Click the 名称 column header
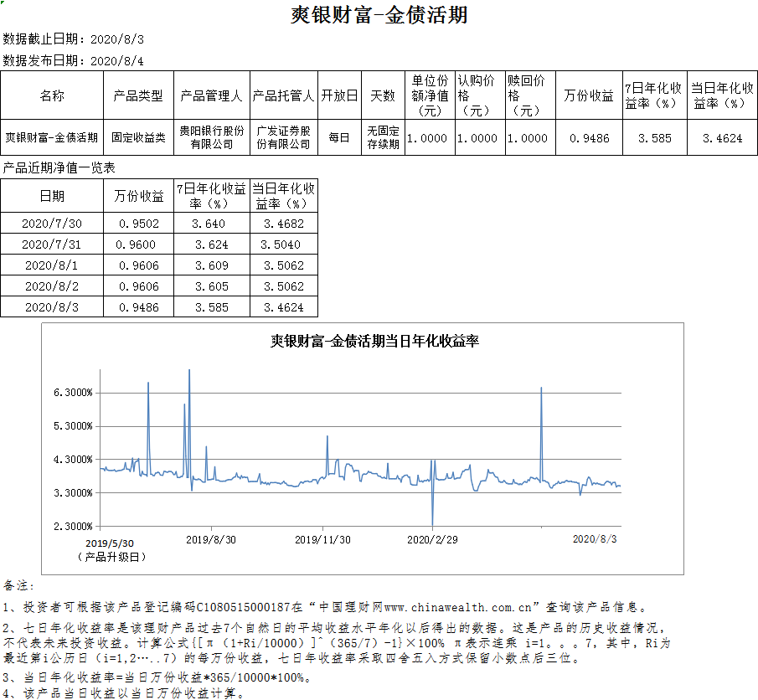Image resolution: width=758 pixels, height=700 pixels. pyautogui.click(x=52, y=95)
